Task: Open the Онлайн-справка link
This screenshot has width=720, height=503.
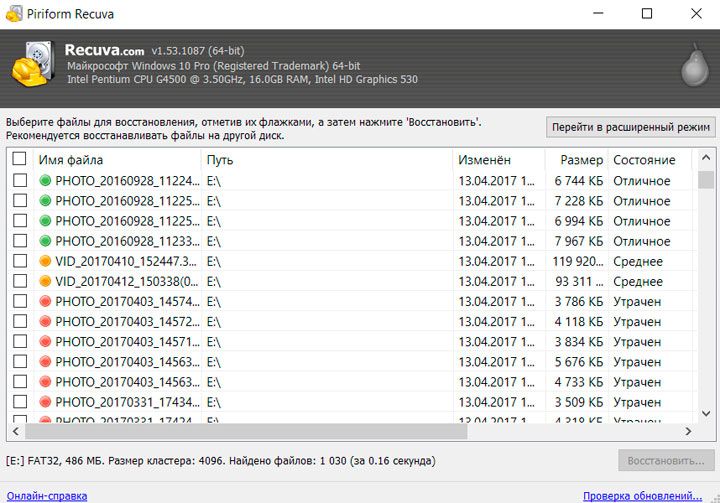Action: 47,496
